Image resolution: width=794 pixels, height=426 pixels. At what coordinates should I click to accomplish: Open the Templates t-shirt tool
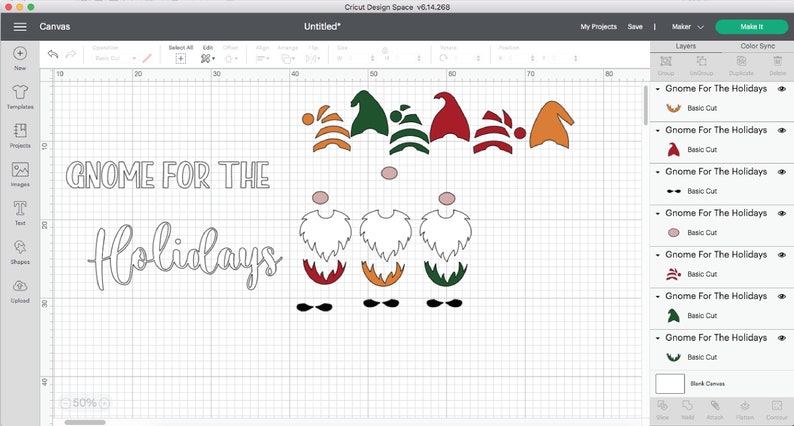20,92
